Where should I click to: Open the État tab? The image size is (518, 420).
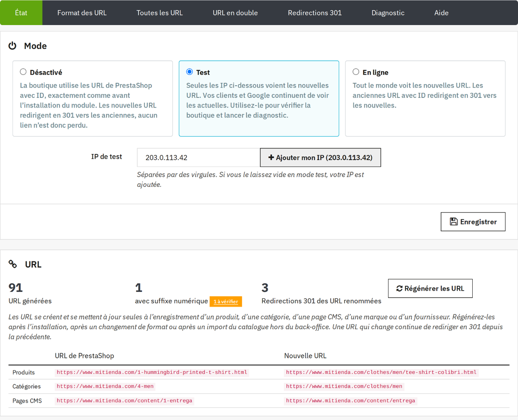pyautogui.click(x=21, y=13)
